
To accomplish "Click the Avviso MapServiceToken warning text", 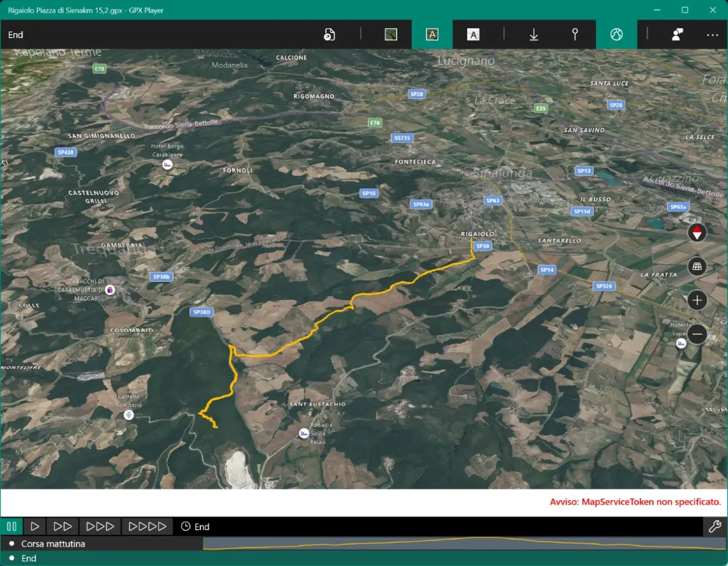I will pos(635,502).
